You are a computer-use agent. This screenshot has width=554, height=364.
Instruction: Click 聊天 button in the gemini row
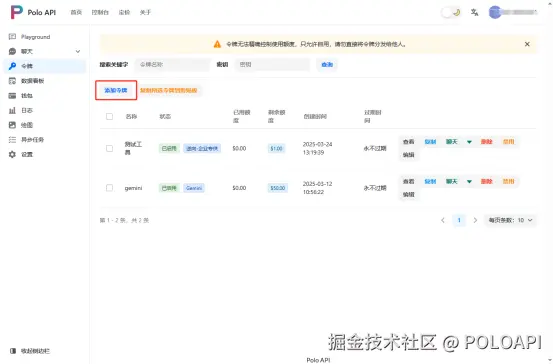pos(452,181)
